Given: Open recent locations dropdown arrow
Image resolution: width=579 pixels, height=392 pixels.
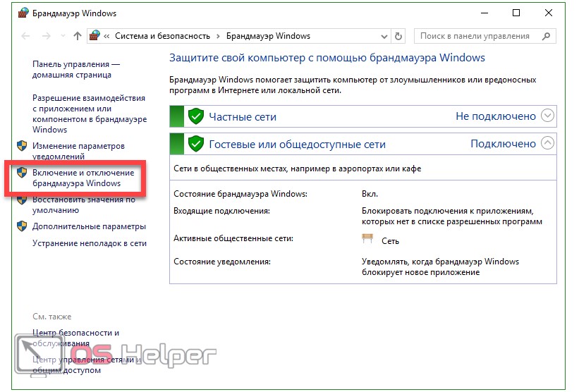Looking at the screenshot, I should pyautogui.click(x=61, y=36).
